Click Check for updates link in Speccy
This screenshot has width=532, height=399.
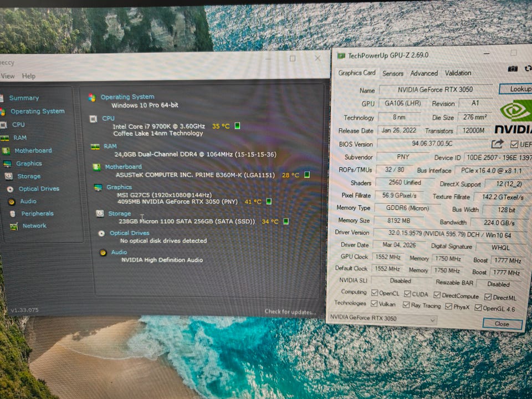click(290, 311)
